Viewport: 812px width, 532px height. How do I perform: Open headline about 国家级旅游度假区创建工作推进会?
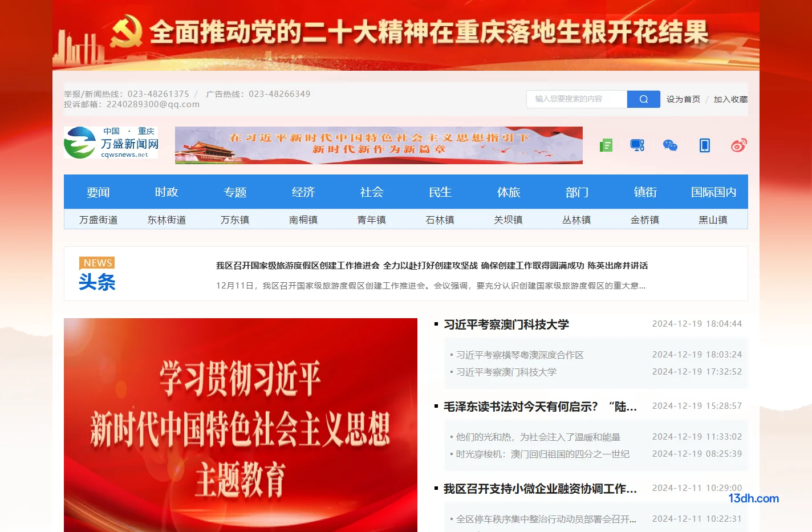pos(432,266)
